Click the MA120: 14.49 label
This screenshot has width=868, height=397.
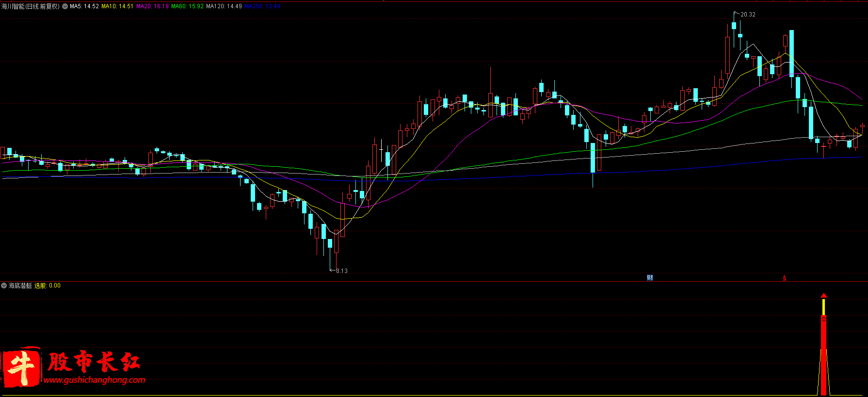224,6
